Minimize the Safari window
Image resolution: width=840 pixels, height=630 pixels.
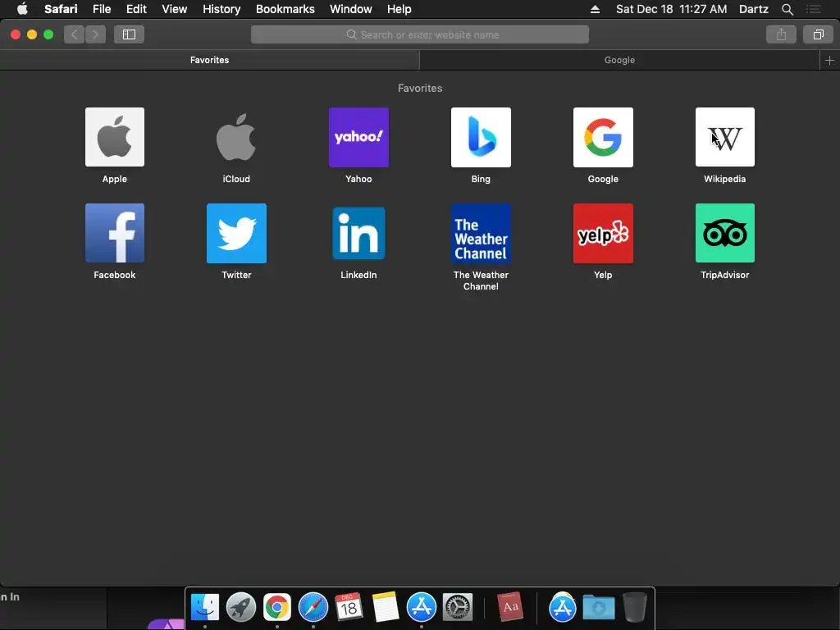[x=32, y=34]
